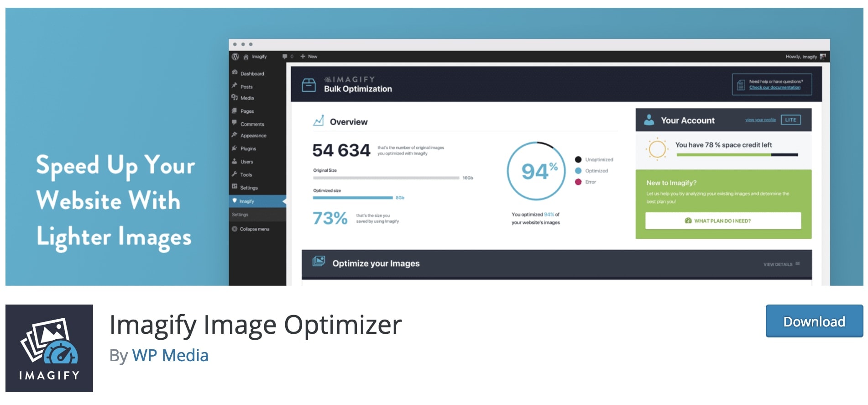Click the sun icon beside space credit
This screenshot has height=405, width=868.
657,149
